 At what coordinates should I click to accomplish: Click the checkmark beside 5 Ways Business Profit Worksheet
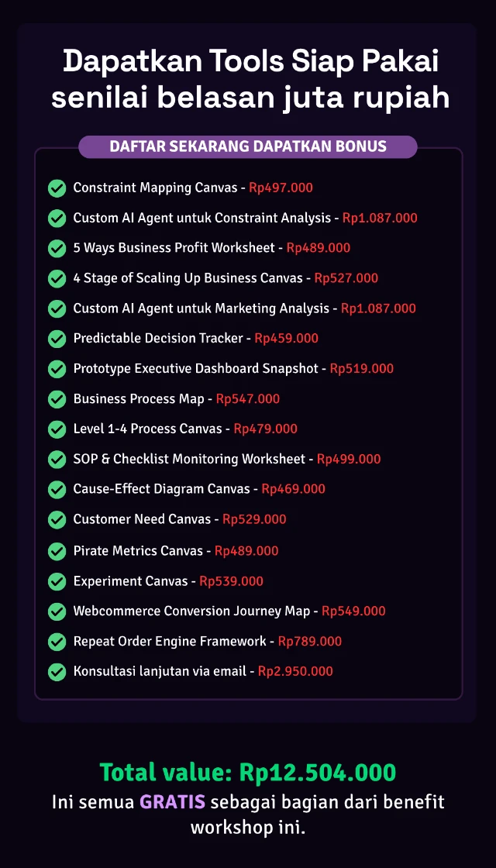point(57,249)
